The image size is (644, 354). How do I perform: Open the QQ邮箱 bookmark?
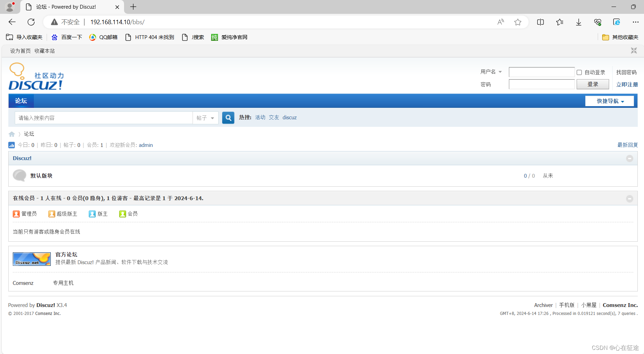coord(103,37)
